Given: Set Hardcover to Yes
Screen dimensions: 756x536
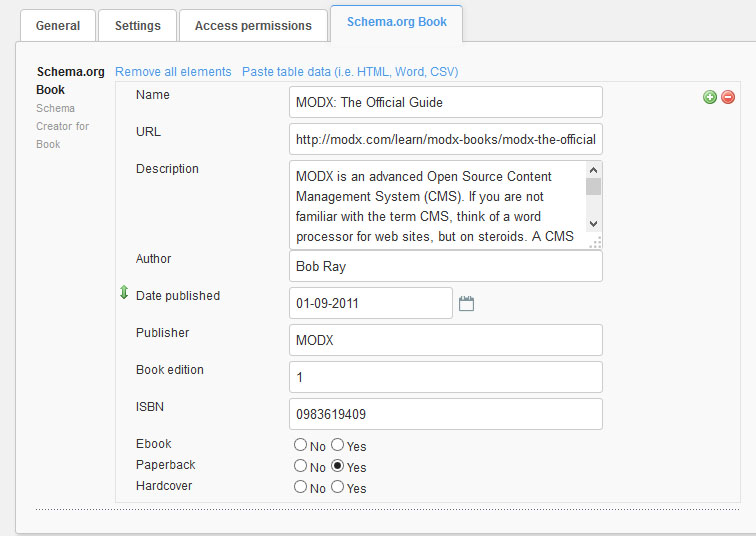Looking at the screenshot, I should click(x=338, y=487).
